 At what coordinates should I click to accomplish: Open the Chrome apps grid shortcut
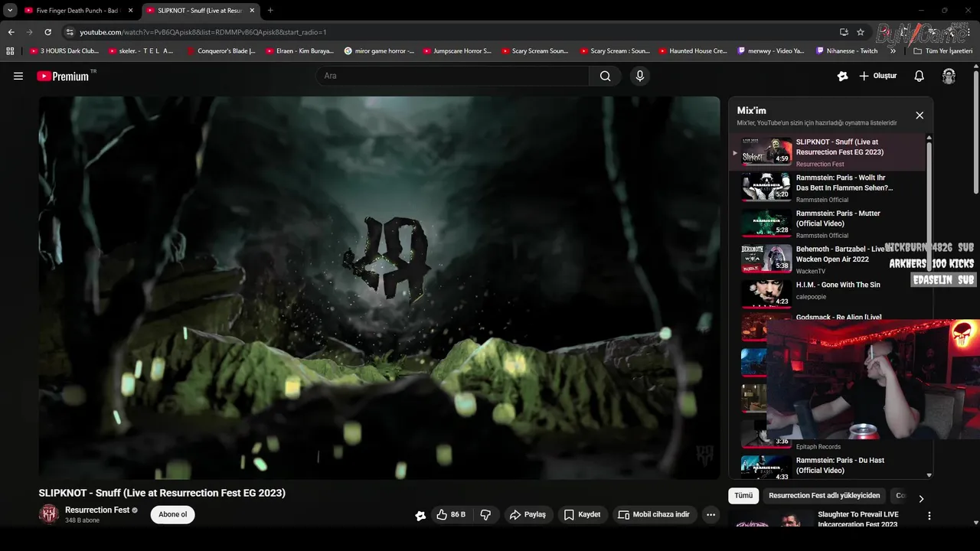10,51
